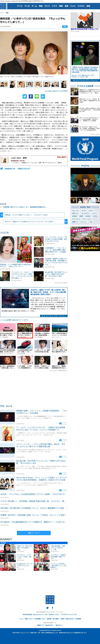Click camera icon on Schwarzenegger article
The height and width of the screenshot is (644, 100).
60,433
